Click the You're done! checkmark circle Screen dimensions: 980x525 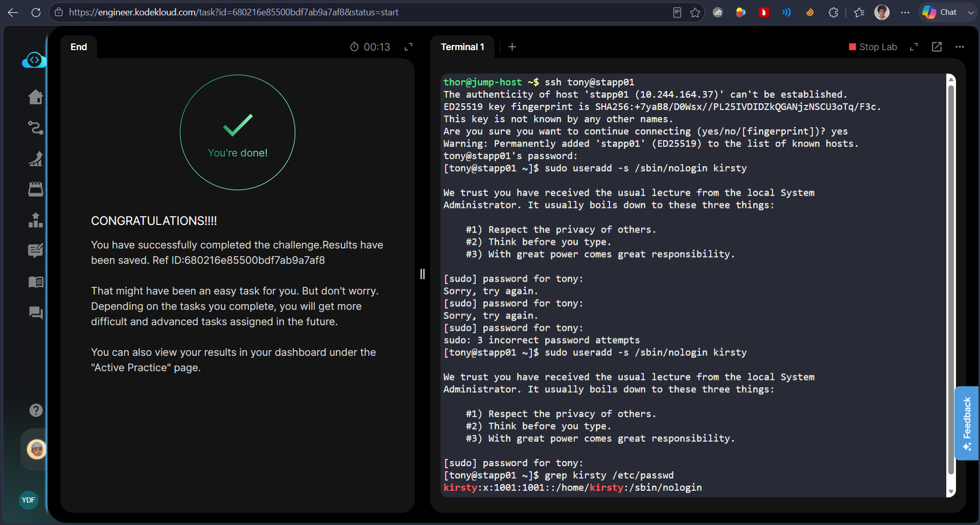(x=238, y=132)
